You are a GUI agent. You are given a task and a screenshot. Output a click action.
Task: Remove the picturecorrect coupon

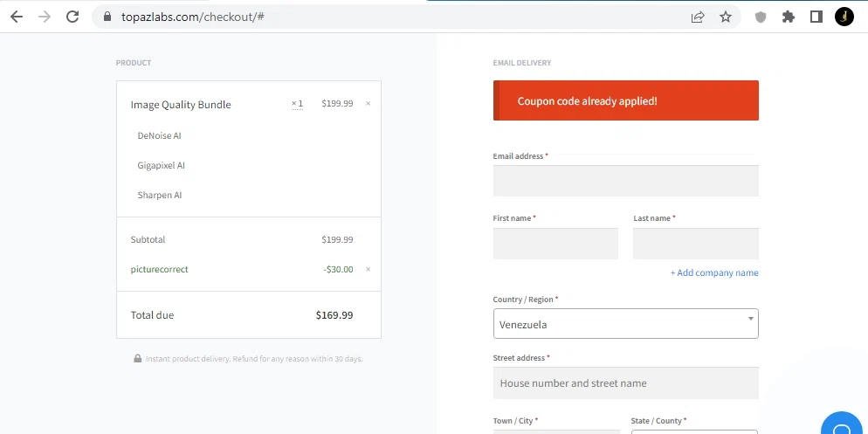[x=368, y=270]
